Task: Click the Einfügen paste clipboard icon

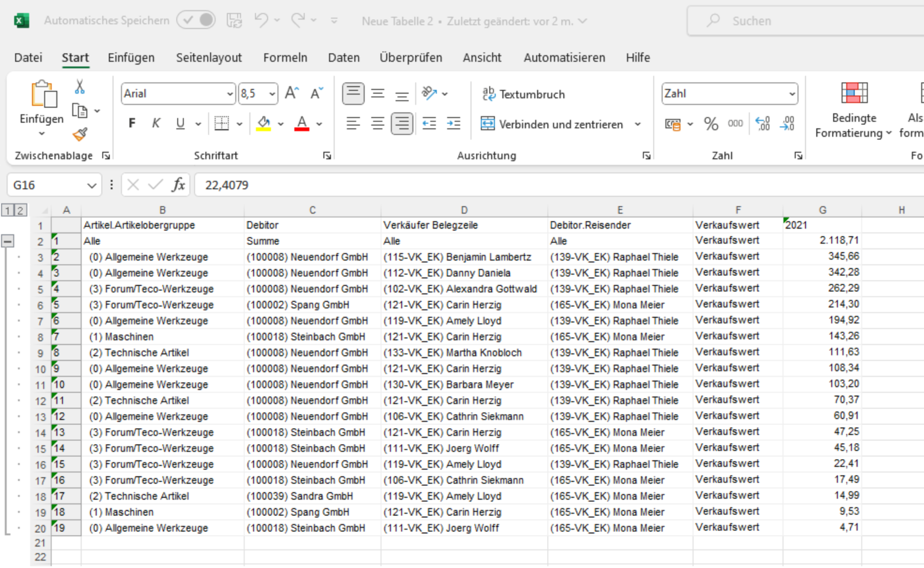Action: [44, 94]
